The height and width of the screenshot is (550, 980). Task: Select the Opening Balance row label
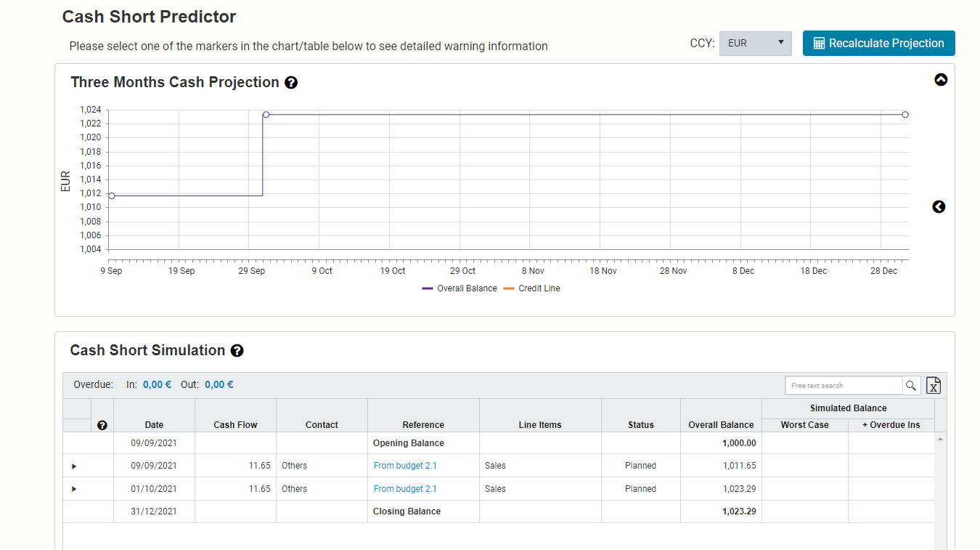pyautogui.click(x=409, y=443)
